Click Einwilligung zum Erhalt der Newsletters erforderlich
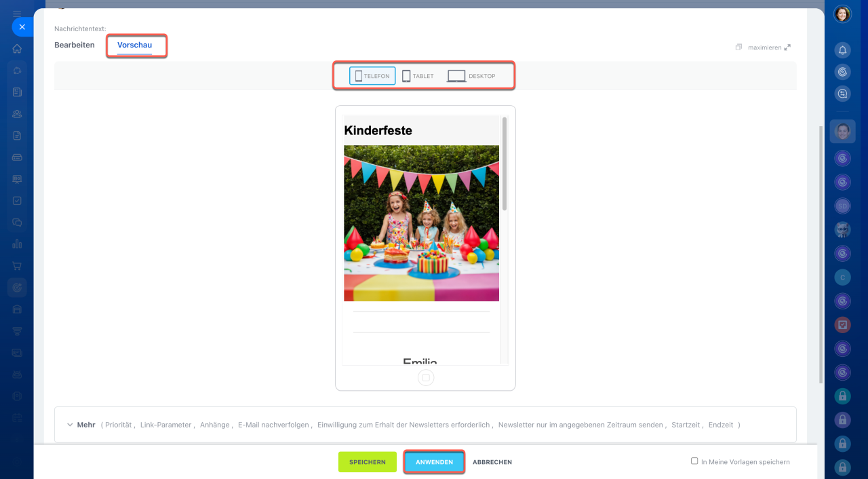 click(x=403, y=425)
